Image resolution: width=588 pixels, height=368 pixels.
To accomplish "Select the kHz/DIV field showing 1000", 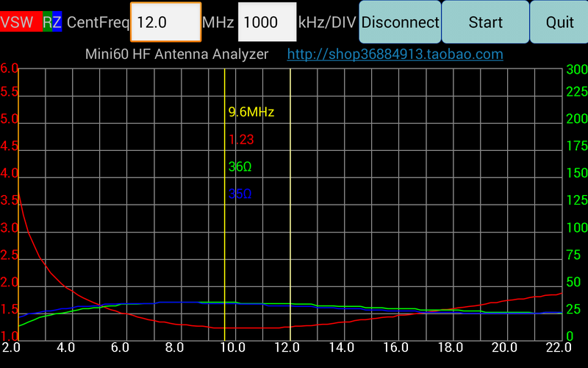I will pos(267,22).
